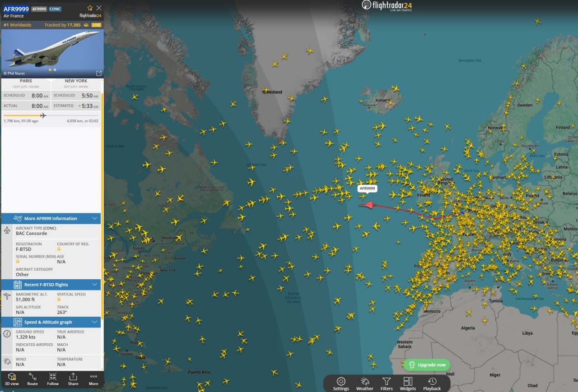Click the viewers icon next to Tracked by
Image resolution: width=578 pixels, height=392 pixels.
86,25
